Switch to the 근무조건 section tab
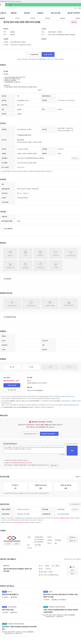The image size is (81, 644). pyautogui.click(x=17, y=18)
